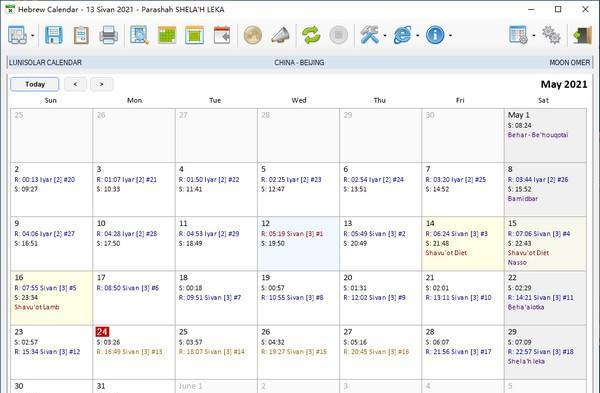Go to previous month with < button
Screen dimensions: 600x393
point(75,84)
